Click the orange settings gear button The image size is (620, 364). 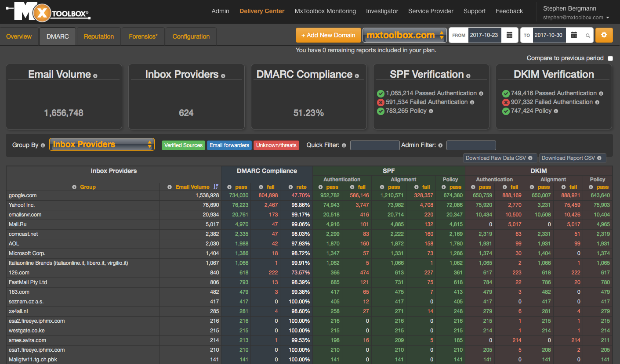(604, 35)
